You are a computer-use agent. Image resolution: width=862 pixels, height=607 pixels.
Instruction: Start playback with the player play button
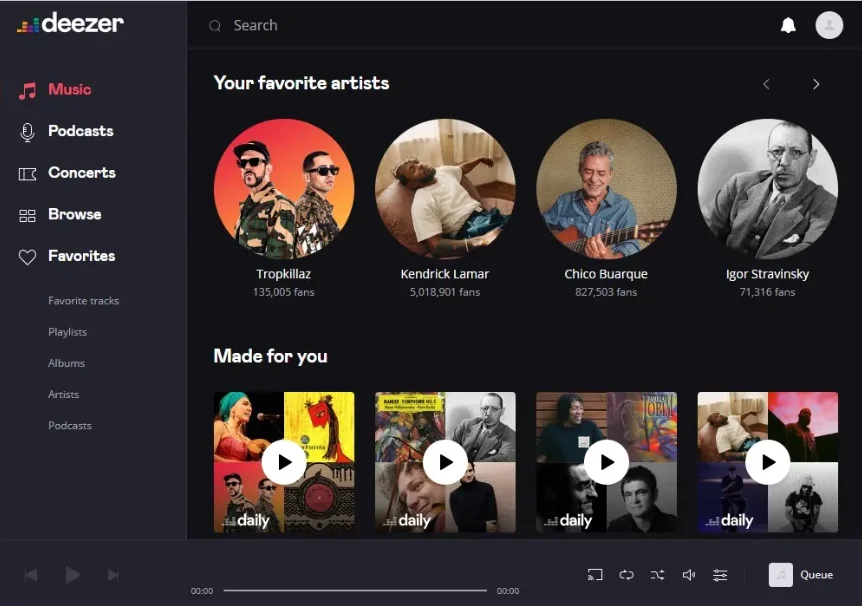(73, 575)
